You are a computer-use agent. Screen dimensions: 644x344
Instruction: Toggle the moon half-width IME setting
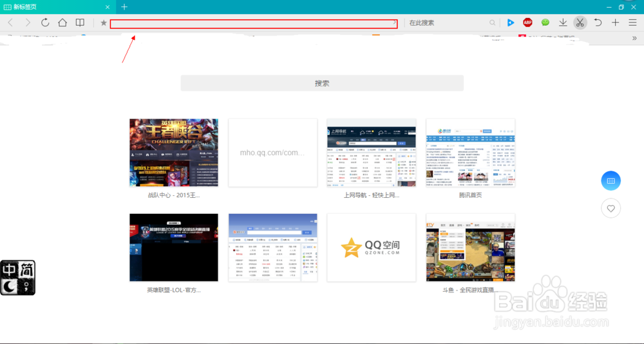(x=9, y=287)
